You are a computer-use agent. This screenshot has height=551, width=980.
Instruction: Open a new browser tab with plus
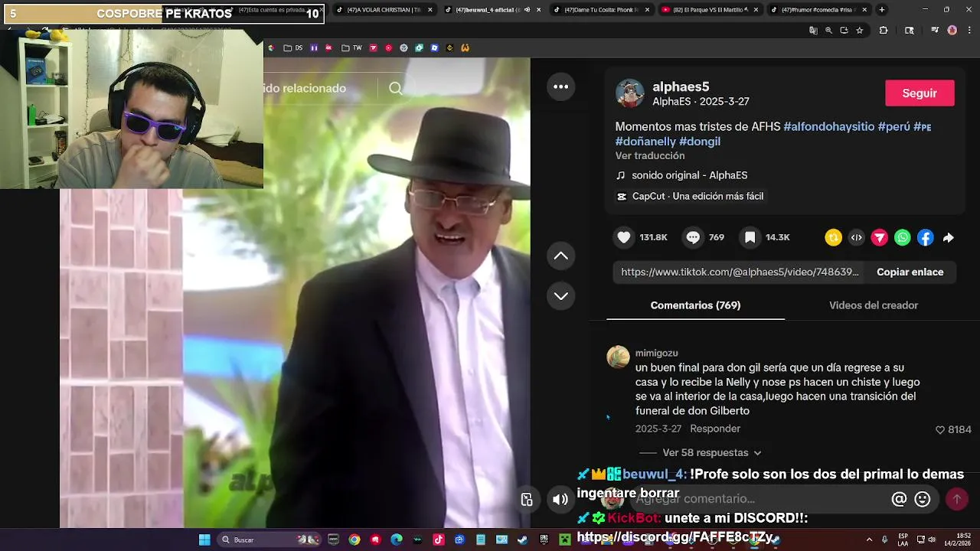(882, 10)
